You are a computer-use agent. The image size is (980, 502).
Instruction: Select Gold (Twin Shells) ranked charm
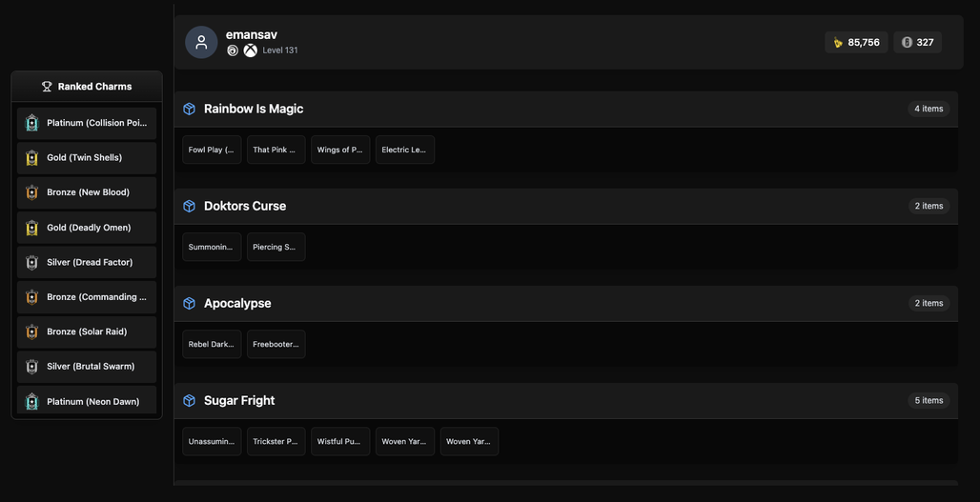(87, 158)
